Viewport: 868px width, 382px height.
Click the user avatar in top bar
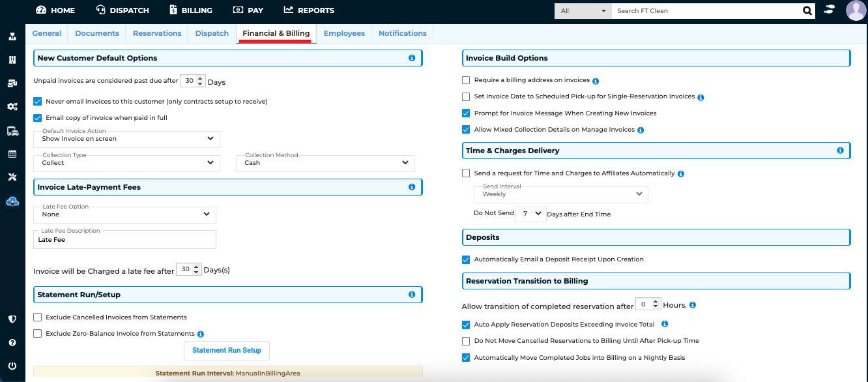point(856,10)
